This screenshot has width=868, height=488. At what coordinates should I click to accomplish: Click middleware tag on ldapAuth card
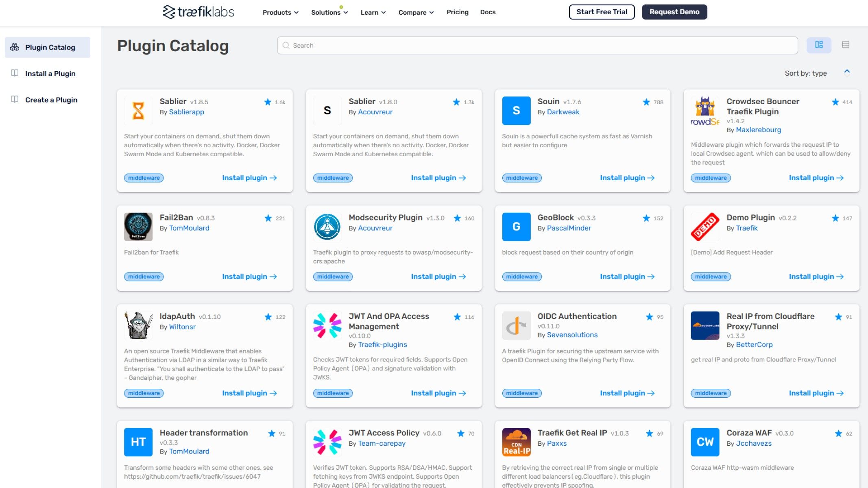(x=144, y=393)
